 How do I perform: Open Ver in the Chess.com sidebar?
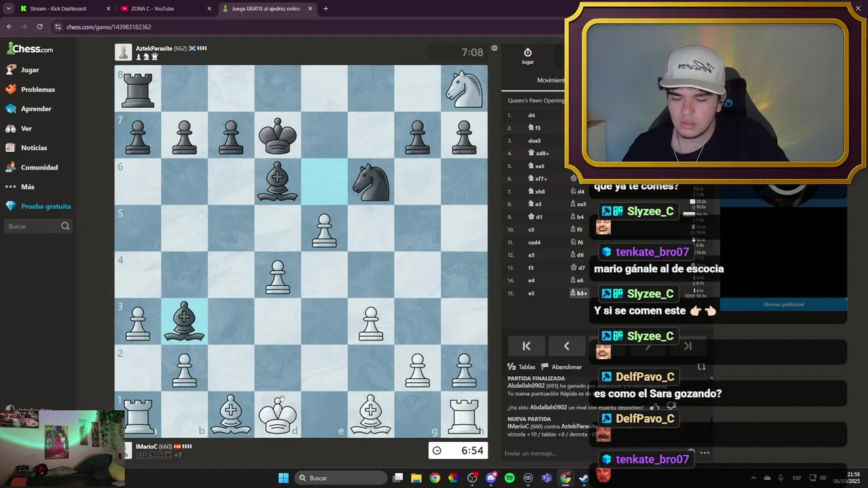18,128
